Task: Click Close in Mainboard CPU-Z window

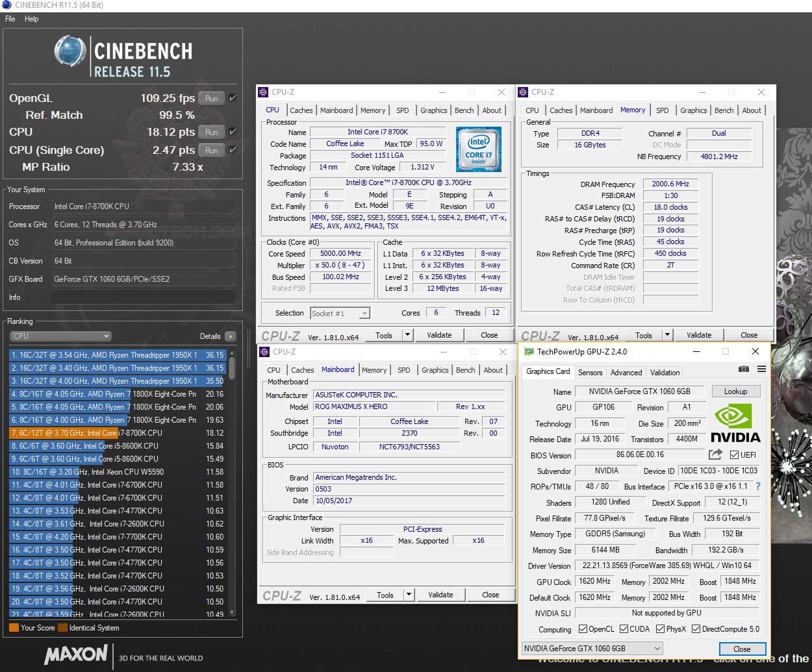Action: [x=490, y=595]
